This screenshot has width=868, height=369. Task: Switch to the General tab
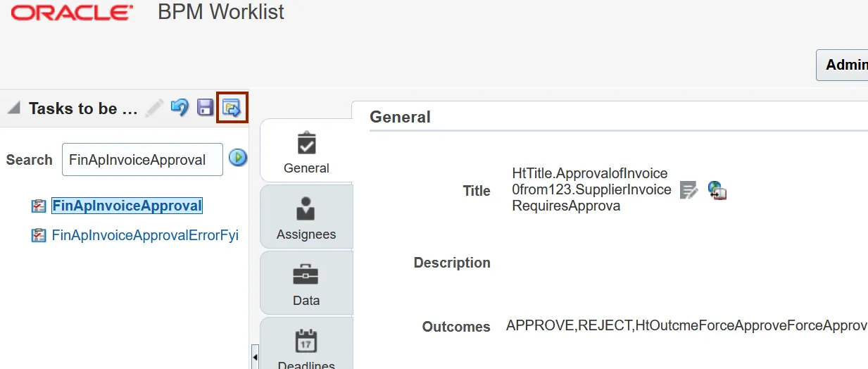tap(306, 151)
